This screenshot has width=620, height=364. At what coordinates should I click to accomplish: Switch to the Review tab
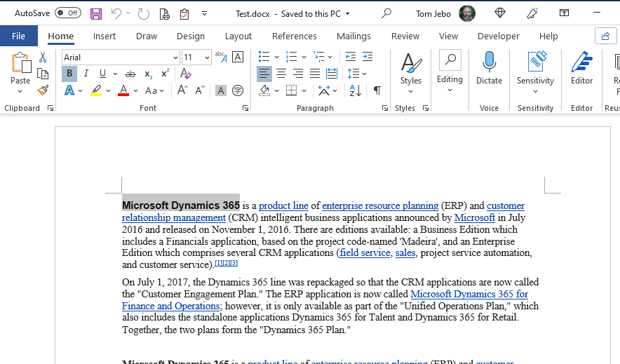(x=405, y=36)
